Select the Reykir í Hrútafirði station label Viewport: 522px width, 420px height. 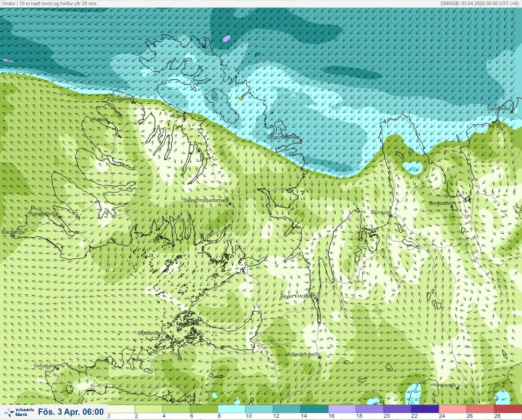tap(299, 296)
